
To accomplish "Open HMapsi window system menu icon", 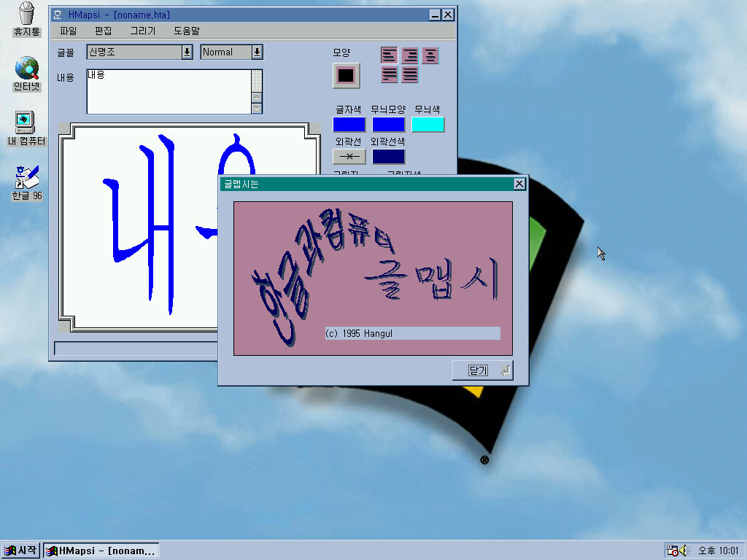I will 58,15.
